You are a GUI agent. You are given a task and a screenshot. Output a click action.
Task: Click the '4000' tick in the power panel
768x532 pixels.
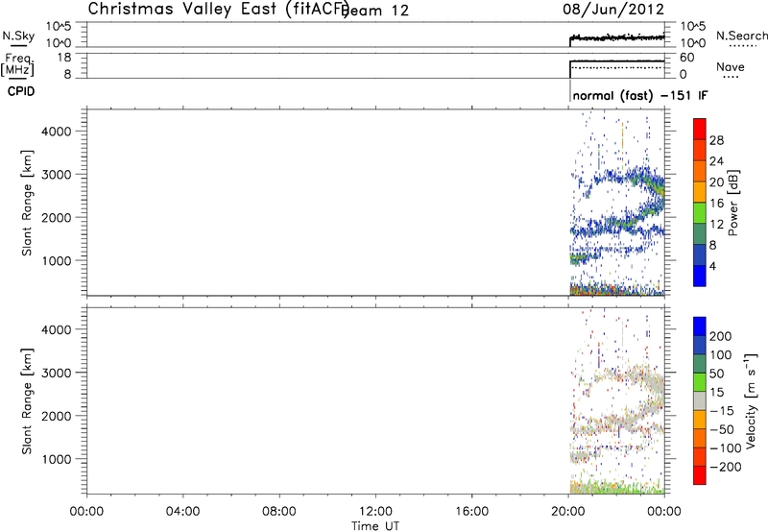tap(56, 132)
